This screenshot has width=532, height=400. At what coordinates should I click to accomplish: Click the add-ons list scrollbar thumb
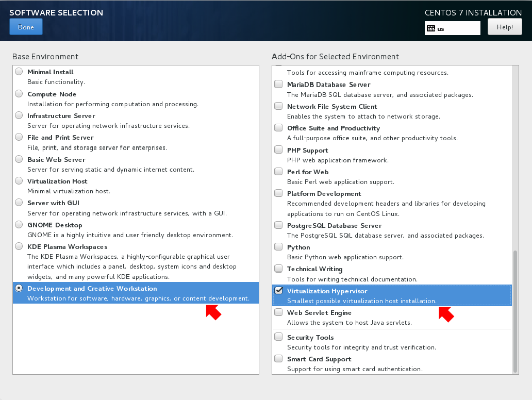(x=515, y=311)
